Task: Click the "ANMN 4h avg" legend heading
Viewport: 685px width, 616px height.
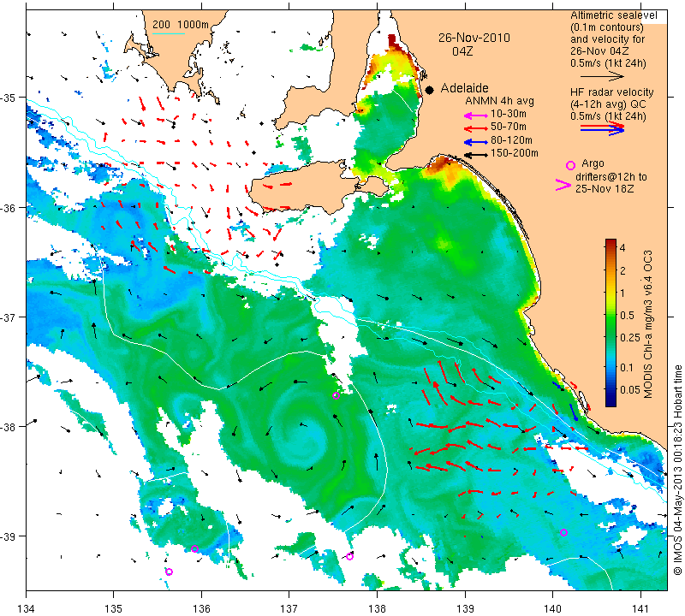Action: 499,101
